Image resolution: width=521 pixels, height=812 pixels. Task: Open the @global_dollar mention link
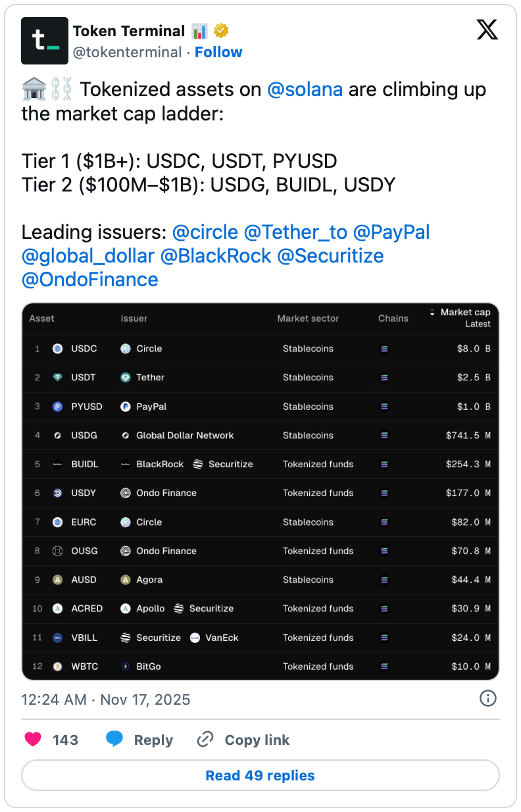tap(88, 255)
